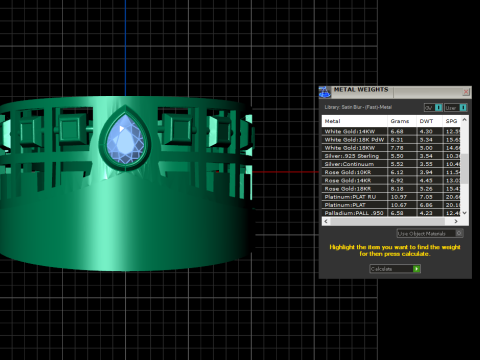Sort by the SPG column header
Image resolution: width=480 pixels, height=360 pixels.
(x=452, y=121)
